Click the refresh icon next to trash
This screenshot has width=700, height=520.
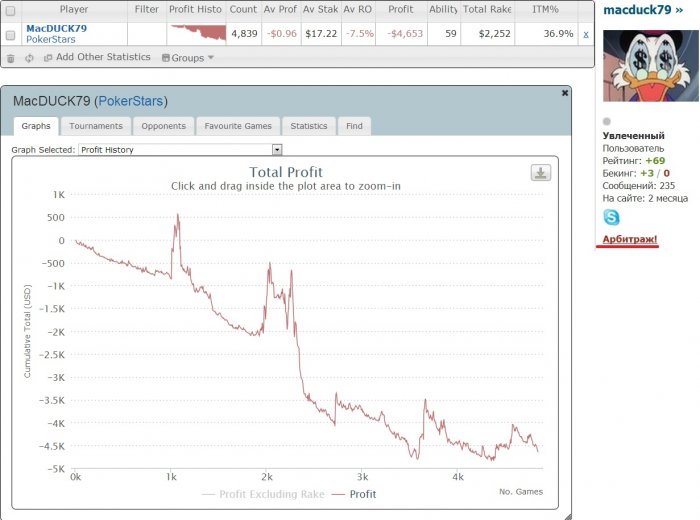point(29,58)
